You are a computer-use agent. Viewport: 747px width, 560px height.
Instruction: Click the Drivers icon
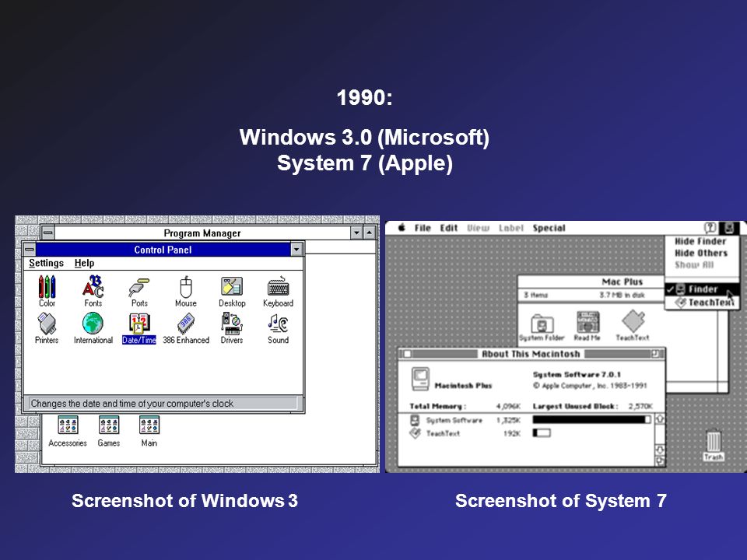tap(232, 328)
